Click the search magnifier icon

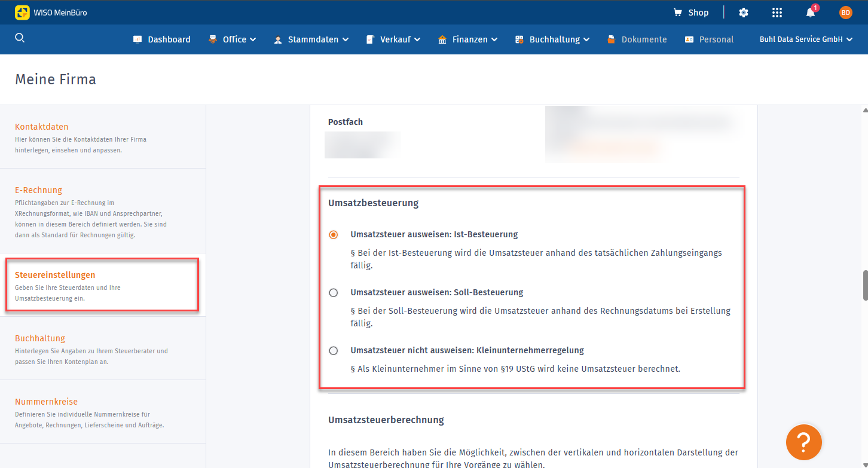tap(20, 38)
